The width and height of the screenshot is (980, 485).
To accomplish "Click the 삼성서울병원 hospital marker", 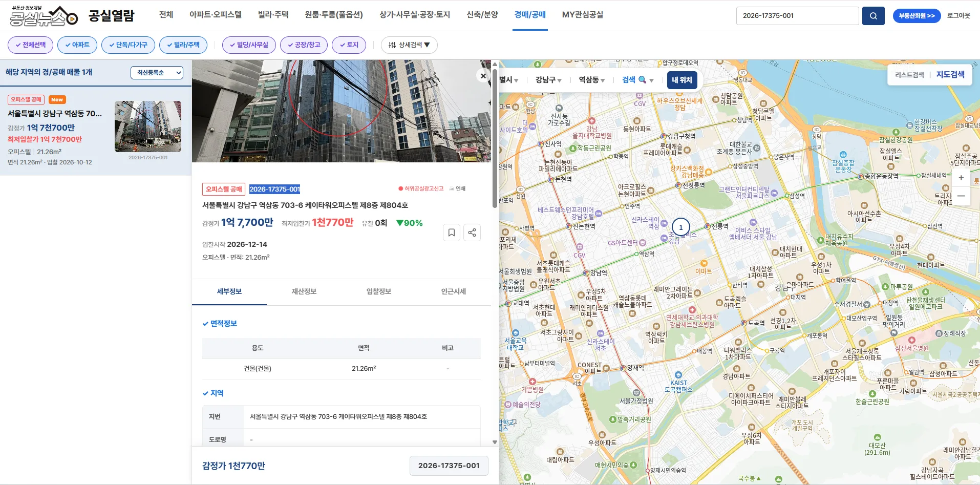I will (911, 340).
